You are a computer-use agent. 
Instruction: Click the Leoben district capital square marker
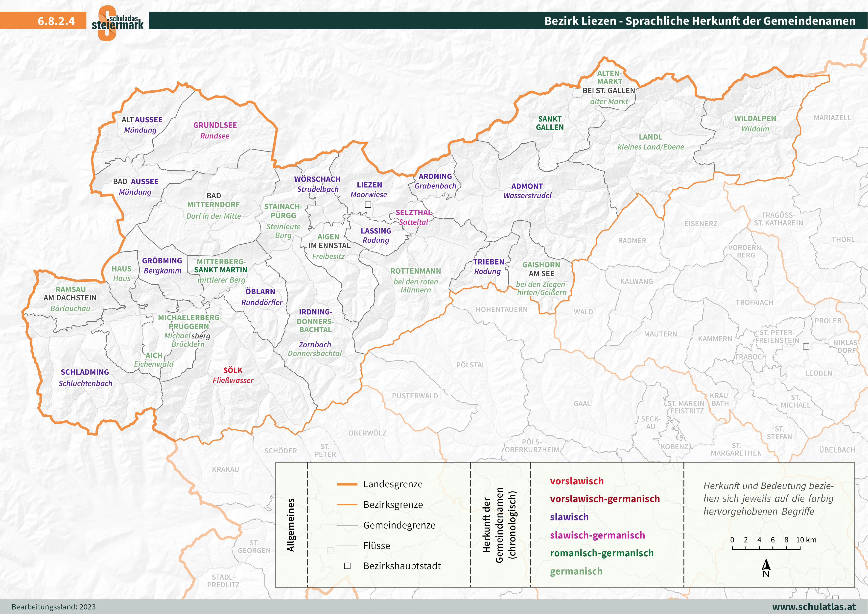tap(806, 346)
